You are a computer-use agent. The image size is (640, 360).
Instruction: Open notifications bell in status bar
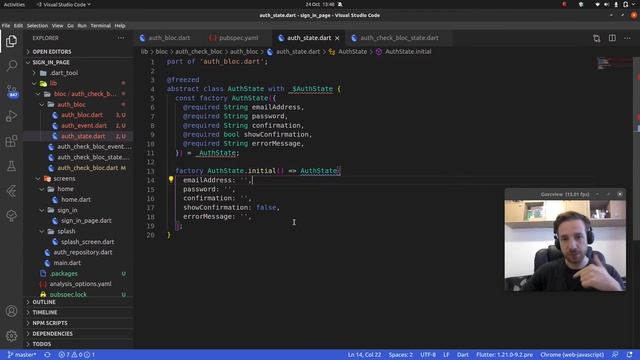[629, 355]
